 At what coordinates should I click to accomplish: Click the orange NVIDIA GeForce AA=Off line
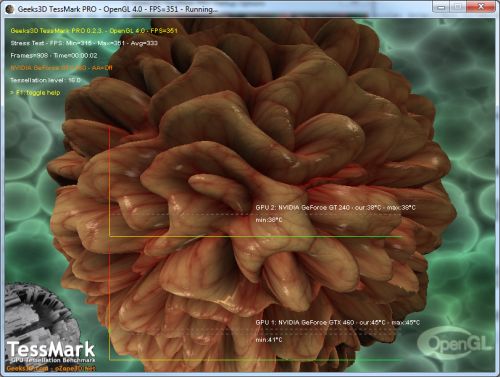tap(61, 68)
